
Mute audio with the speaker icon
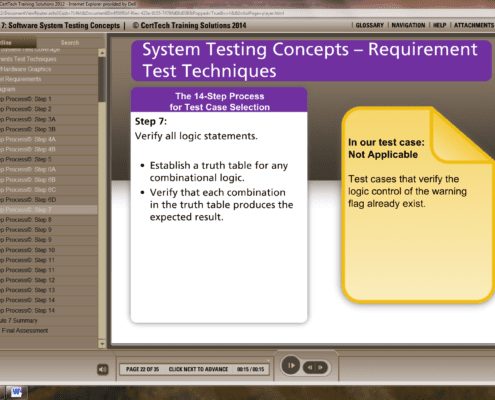point(103,369)
